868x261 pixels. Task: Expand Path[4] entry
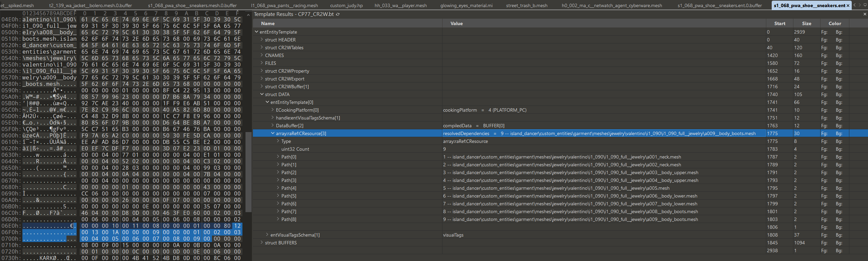[x=278, y=188]
